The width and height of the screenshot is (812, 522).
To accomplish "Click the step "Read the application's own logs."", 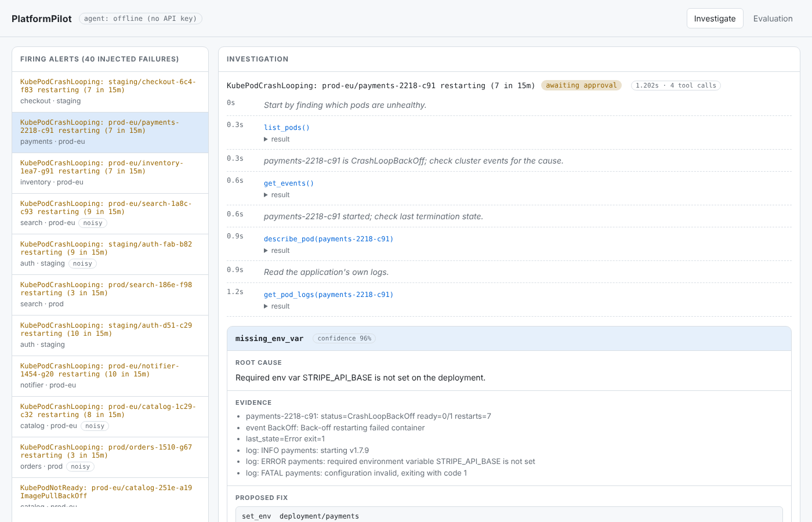I will point(326,272).
